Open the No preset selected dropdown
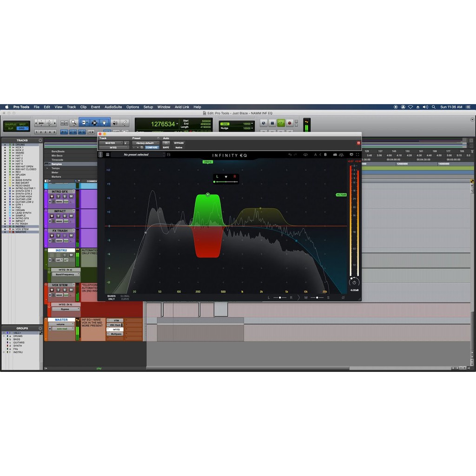The image size is (476, 476). tap(138, 154)
